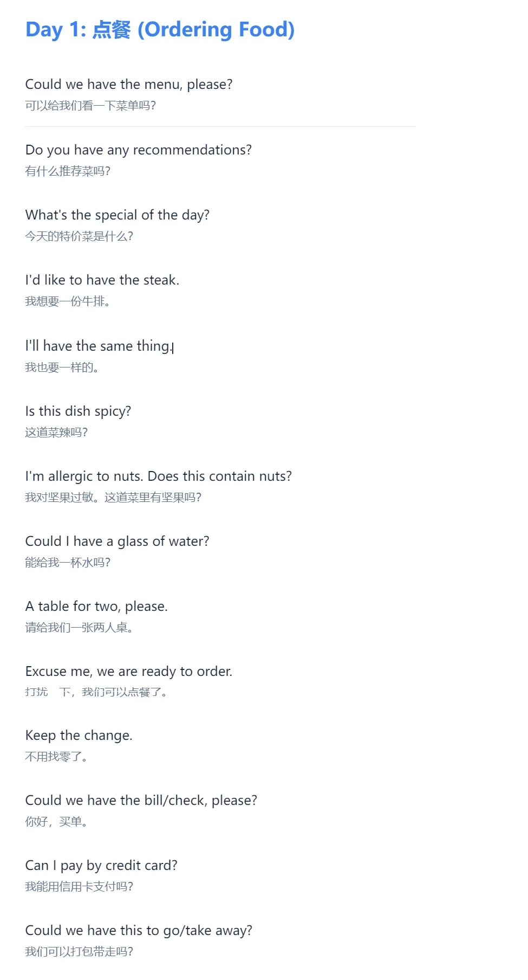This screenshot has width=528, height=980.
Task: Click "Excuse me, we are ready to order."
Action: coord(129,672)
